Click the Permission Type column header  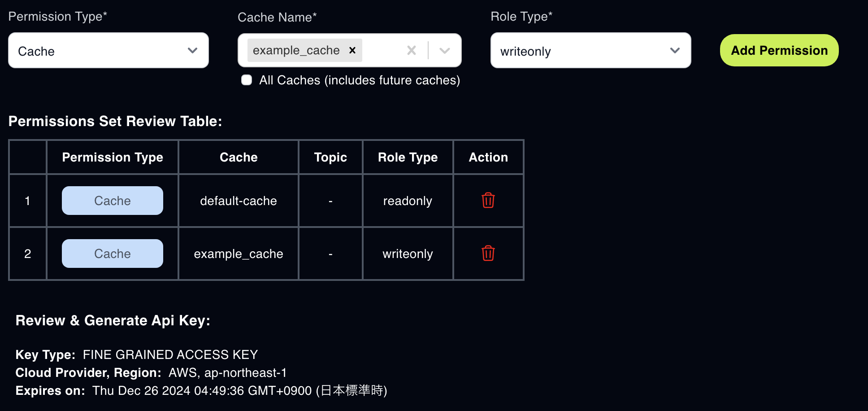tap(113, 157)
